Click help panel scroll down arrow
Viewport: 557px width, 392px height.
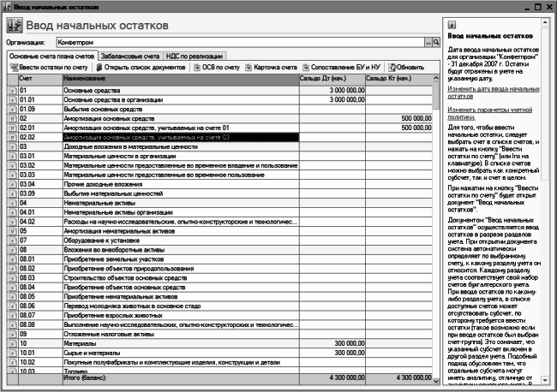[x=545, y=380]
